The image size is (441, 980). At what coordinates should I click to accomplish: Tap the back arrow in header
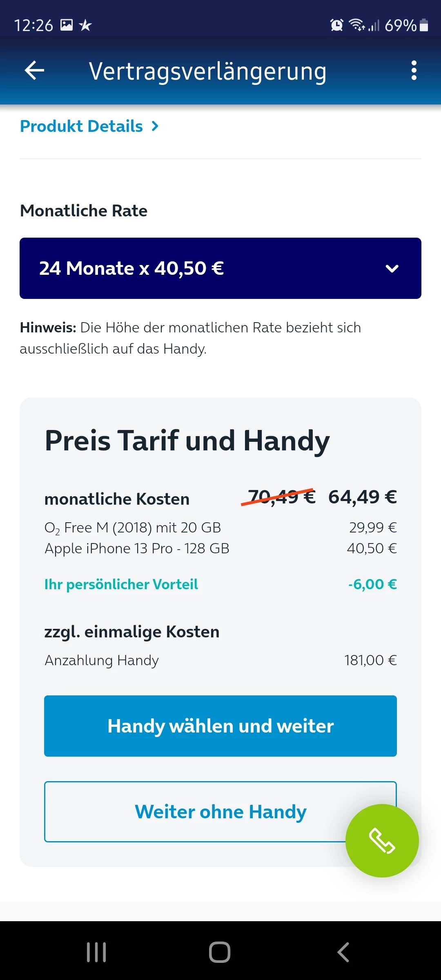[34, 71]
